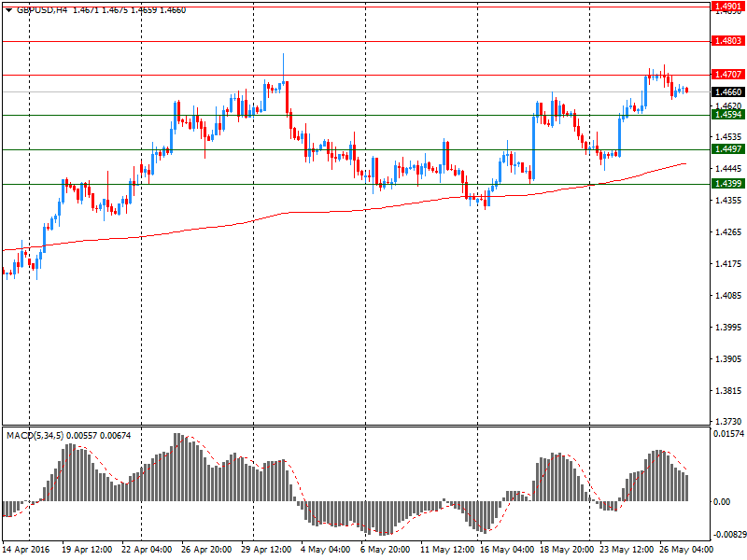Image resolution: width=747 pixels, height=560 pixels.
Task: Click the 26 May 04:00 time label
Action: coord(686,550)
